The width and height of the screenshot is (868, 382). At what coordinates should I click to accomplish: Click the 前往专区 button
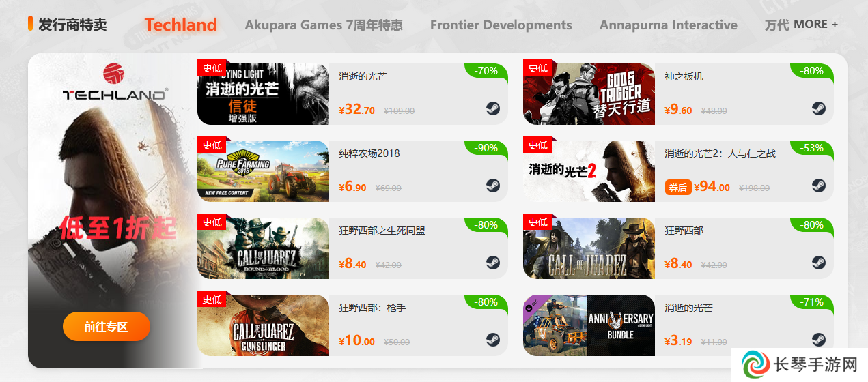tap(106, 326)
